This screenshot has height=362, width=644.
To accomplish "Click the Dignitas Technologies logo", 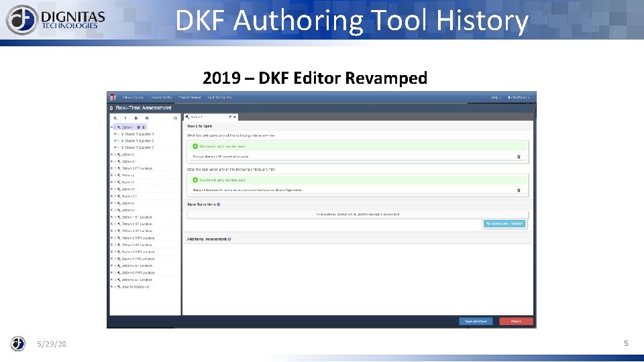I will point(56,19).
